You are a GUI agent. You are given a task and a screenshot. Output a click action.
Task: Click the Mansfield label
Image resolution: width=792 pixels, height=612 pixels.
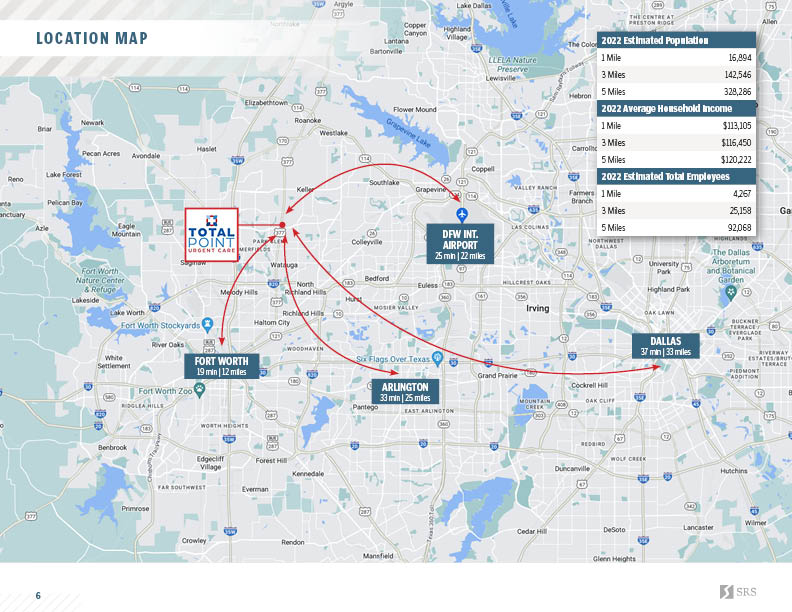tap(378, 555)
